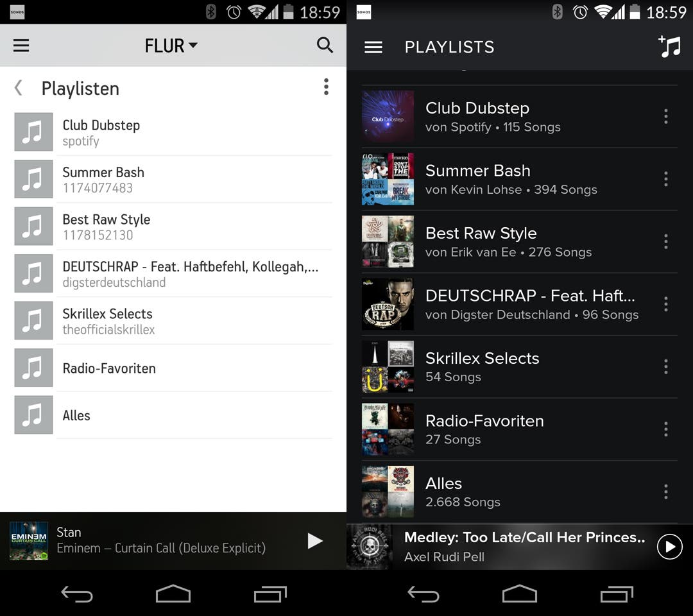Tap the add new playlist icon
This screenshot has width=693, height=616.
tap(669, 46)
